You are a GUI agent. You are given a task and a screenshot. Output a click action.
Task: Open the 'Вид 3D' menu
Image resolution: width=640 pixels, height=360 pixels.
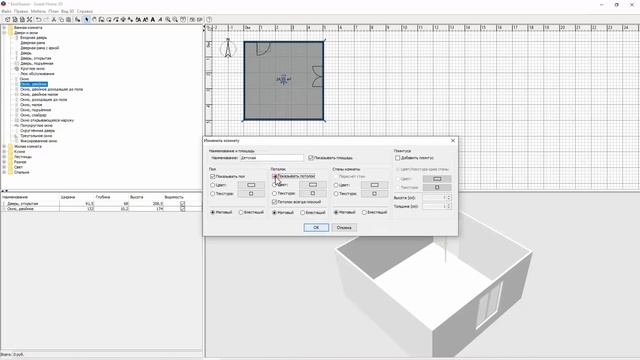click(68, 11)
